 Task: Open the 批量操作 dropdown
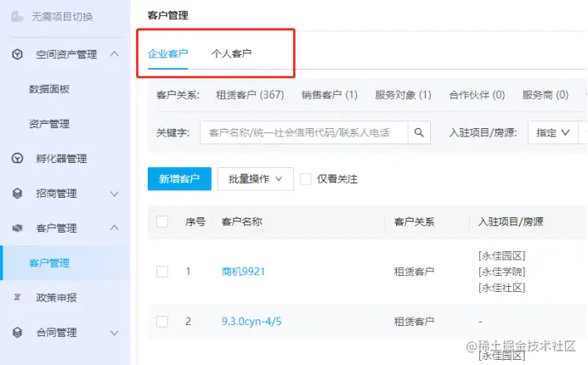256,179
